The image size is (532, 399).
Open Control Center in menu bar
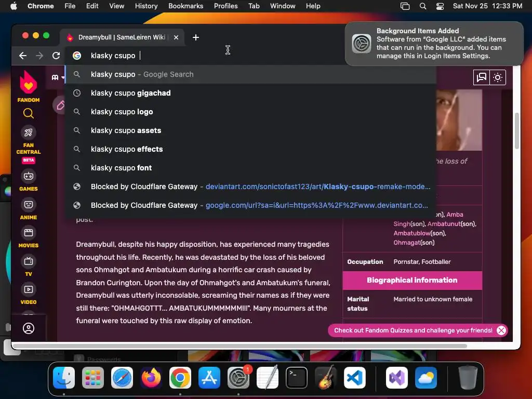coord(440,6)
